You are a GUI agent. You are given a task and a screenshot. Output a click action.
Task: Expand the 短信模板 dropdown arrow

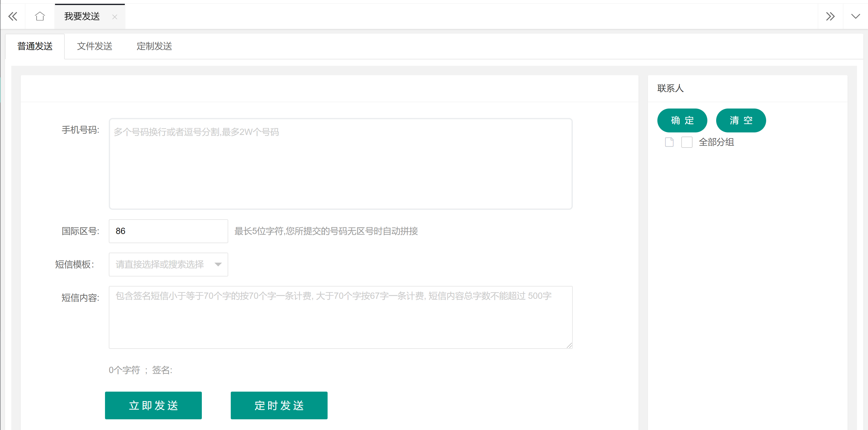[218, 265]
